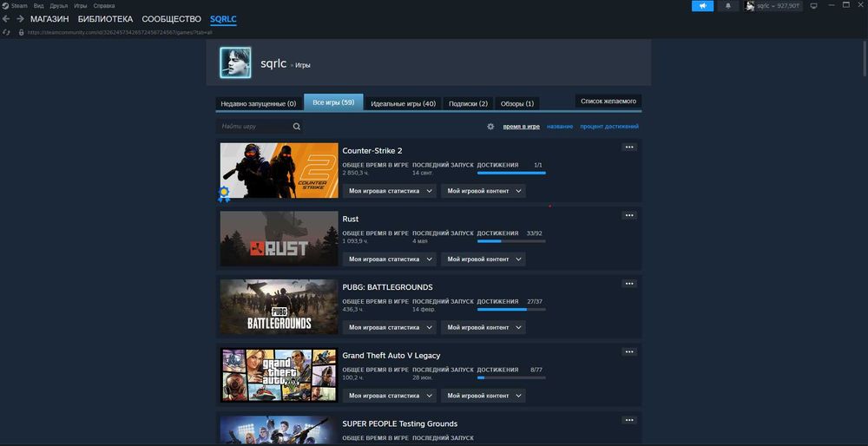Switch to Идеальные игры (40) tab
868x446 pixels.
click(403, 103)
